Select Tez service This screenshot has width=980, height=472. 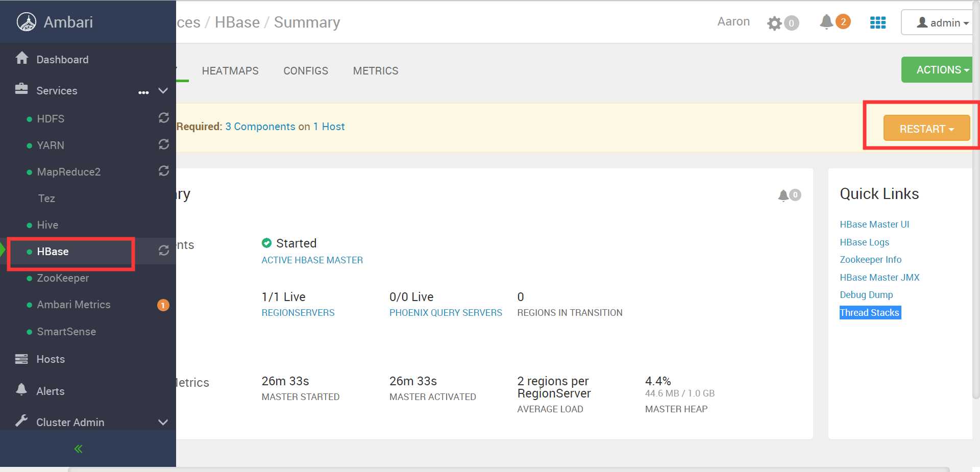click(46, 198)
